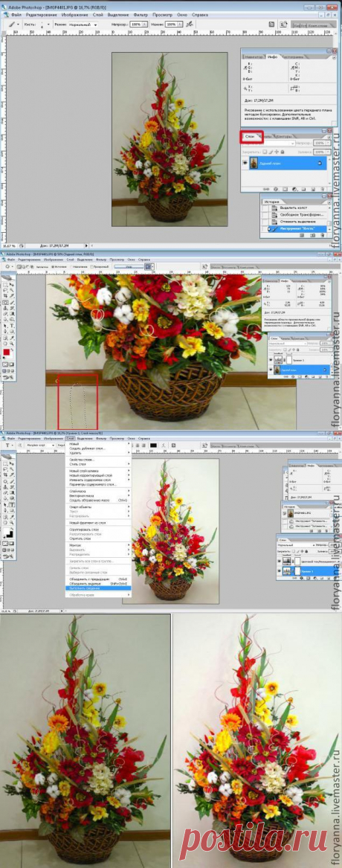
Task: Open Нормальный blend mode dropdown in Слой-menu window Layers
Action: (295, 545)
